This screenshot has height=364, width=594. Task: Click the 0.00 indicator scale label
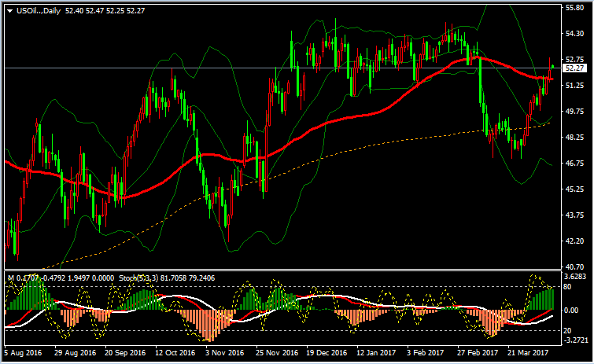click(571, 311)
